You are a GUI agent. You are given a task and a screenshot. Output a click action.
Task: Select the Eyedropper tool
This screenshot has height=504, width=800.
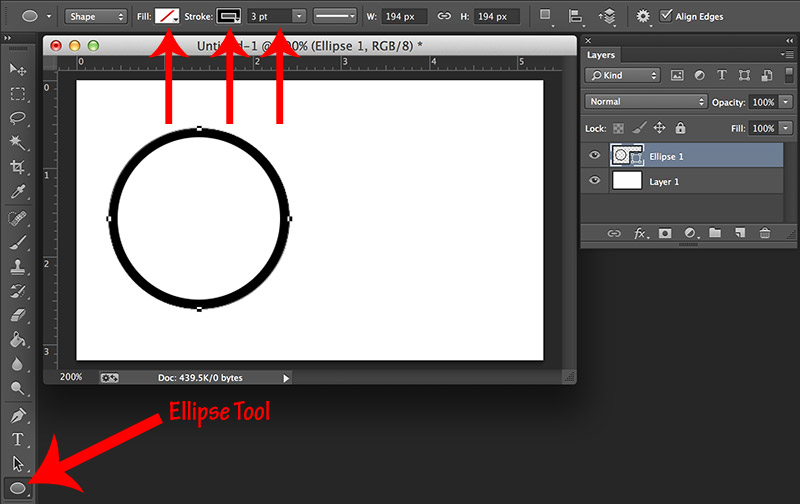coord(18,192)
